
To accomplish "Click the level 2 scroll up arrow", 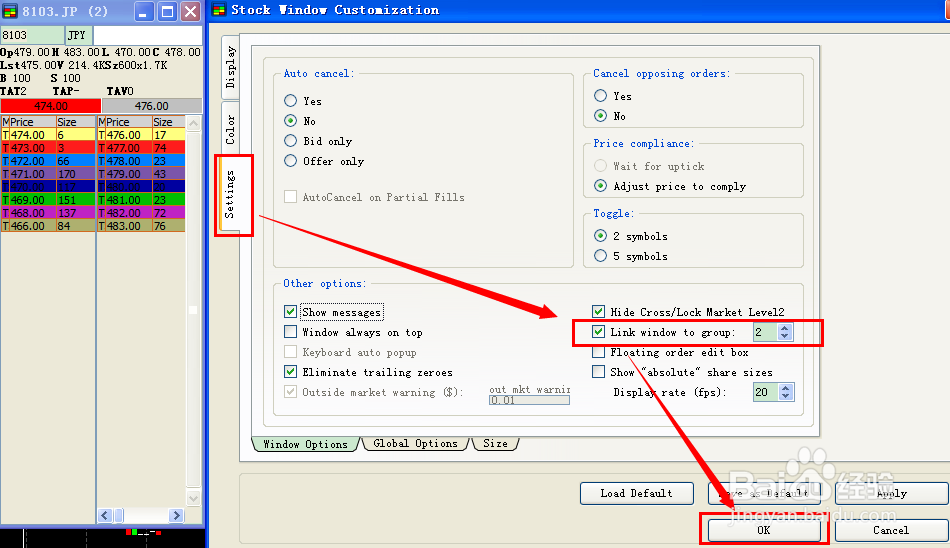I will (194, 124).
